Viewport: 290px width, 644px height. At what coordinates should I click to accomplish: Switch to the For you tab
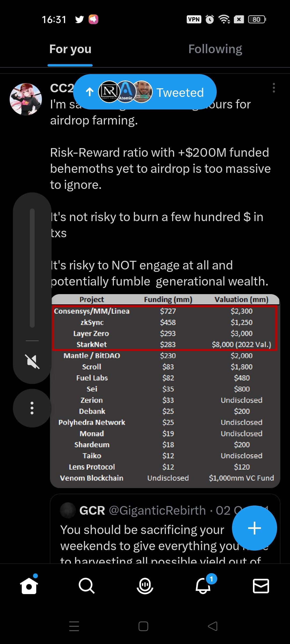point(70,49)
